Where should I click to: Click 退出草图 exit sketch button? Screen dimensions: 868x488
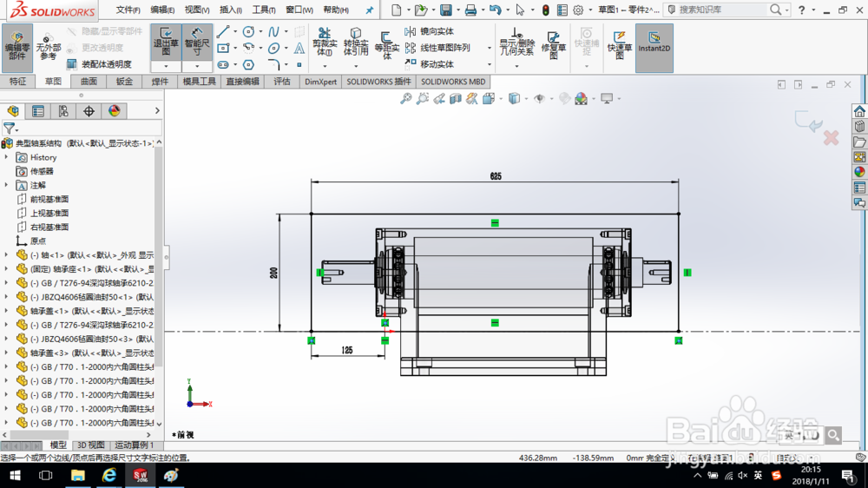coord(166,42)
